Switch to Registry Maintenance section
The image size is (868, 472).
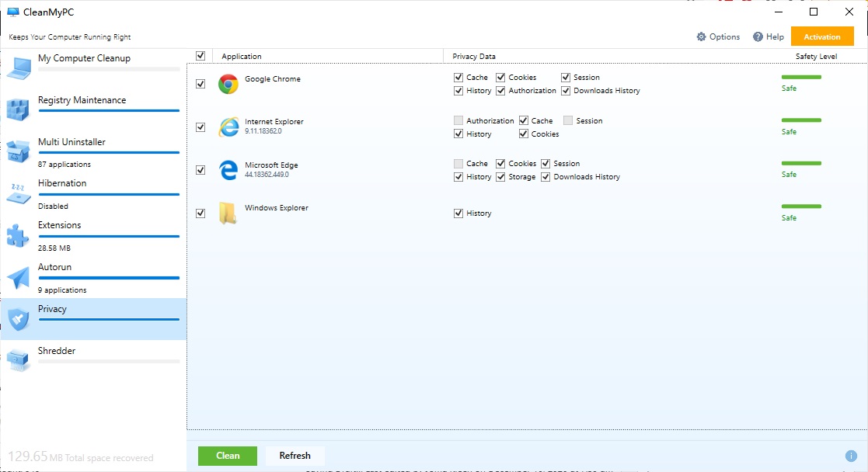click(x=82, y=100)
